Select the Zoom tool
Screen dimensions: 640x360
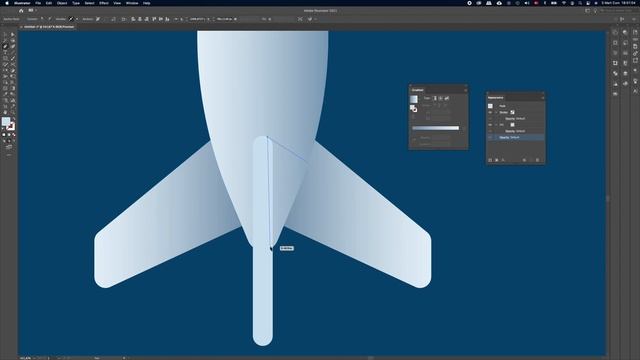pos(13,112)
